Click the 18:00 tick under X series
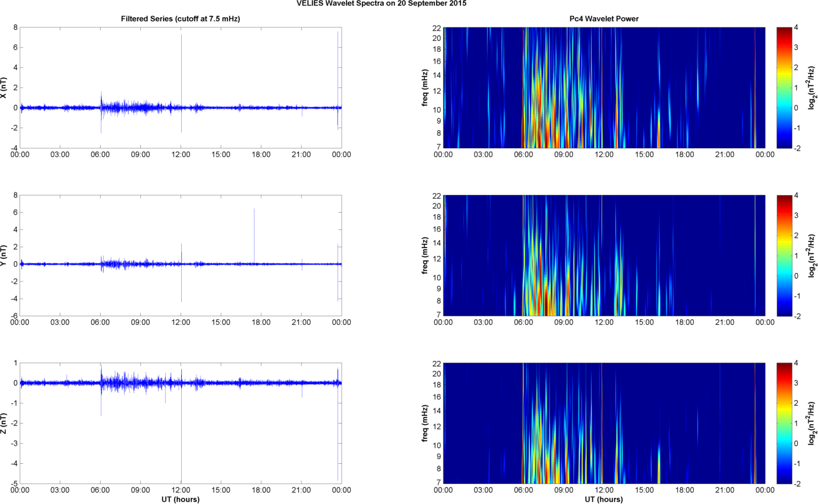 pos(261,155)
